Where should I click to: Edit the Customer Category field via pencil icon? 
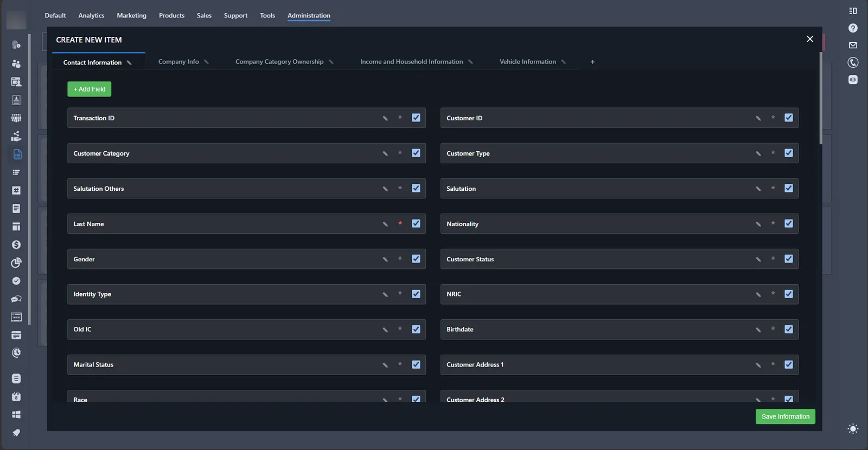tap(385, 153)
